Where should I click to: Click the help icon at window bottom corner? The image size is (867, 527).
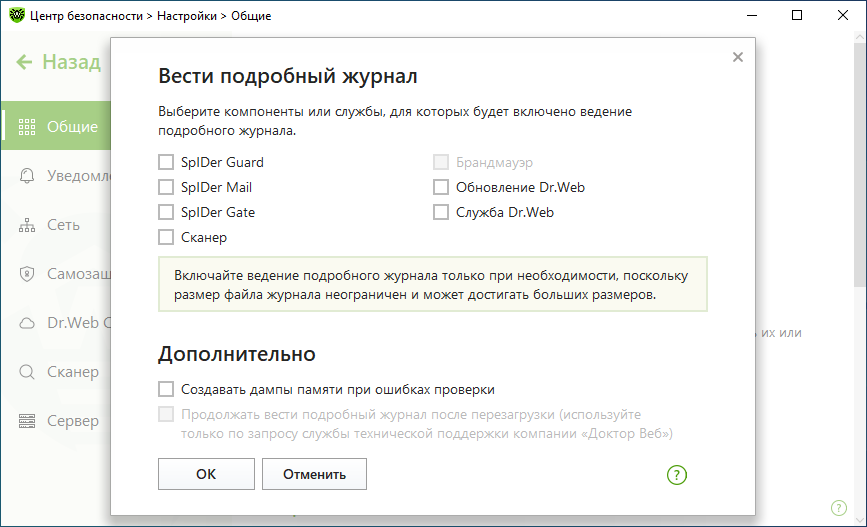click(x=839, y=508)
